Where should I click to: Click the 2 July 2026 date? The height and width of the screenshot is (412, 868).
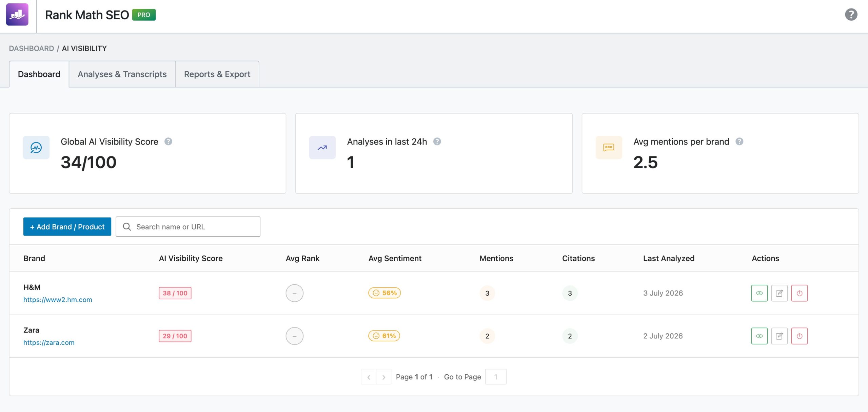point(663,336)
